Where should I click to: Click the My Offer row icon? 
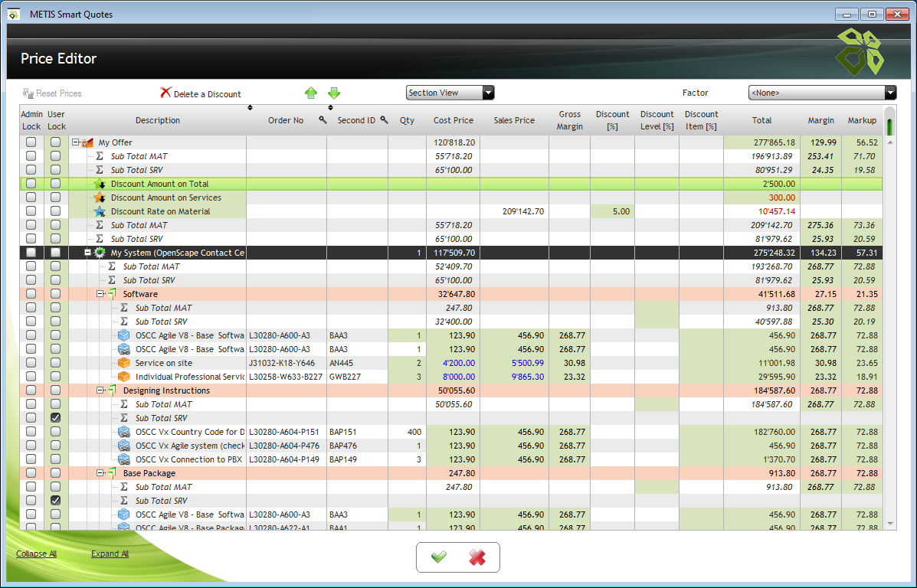[x=88, y=142]
